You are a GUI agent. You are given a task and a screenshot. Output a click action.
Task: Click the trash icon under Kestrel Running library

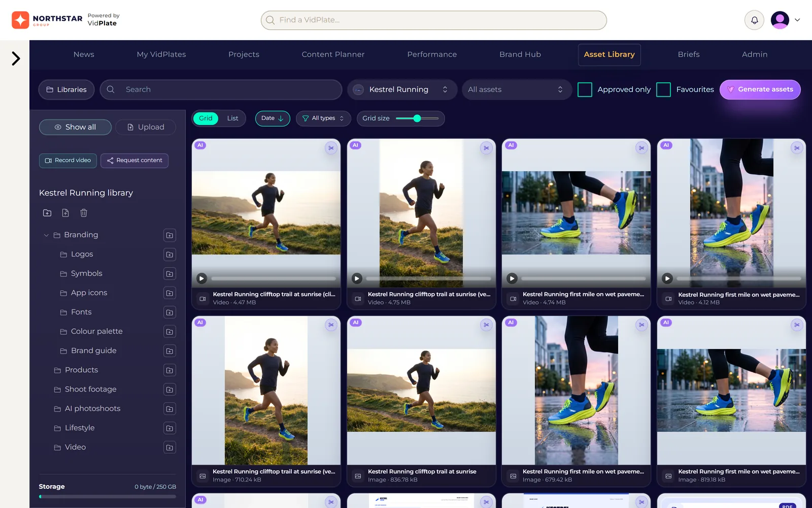84,213
